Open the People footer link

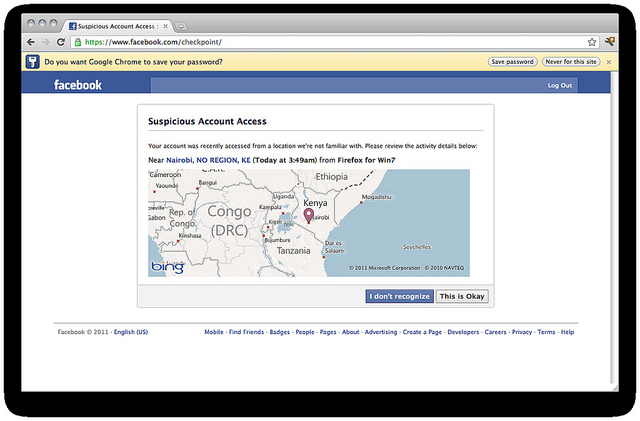[305, 332]
